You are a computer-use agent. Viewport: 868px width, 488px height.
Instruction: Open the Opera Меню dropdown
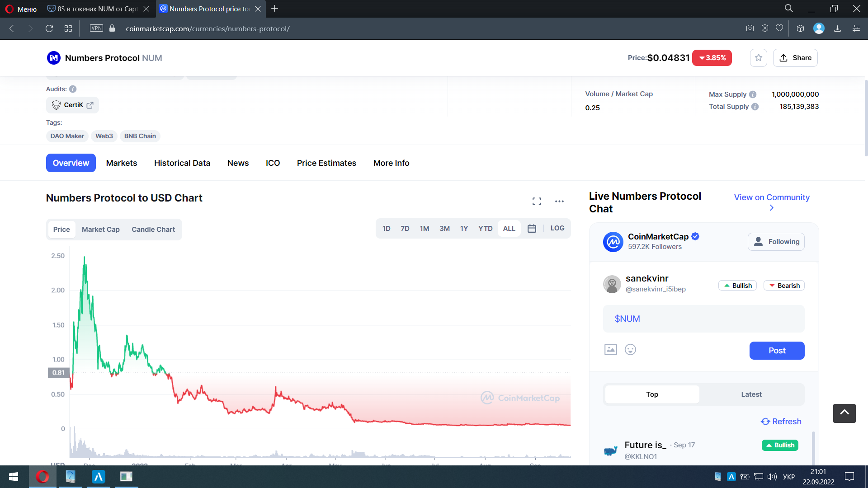[x=21, y=9]
